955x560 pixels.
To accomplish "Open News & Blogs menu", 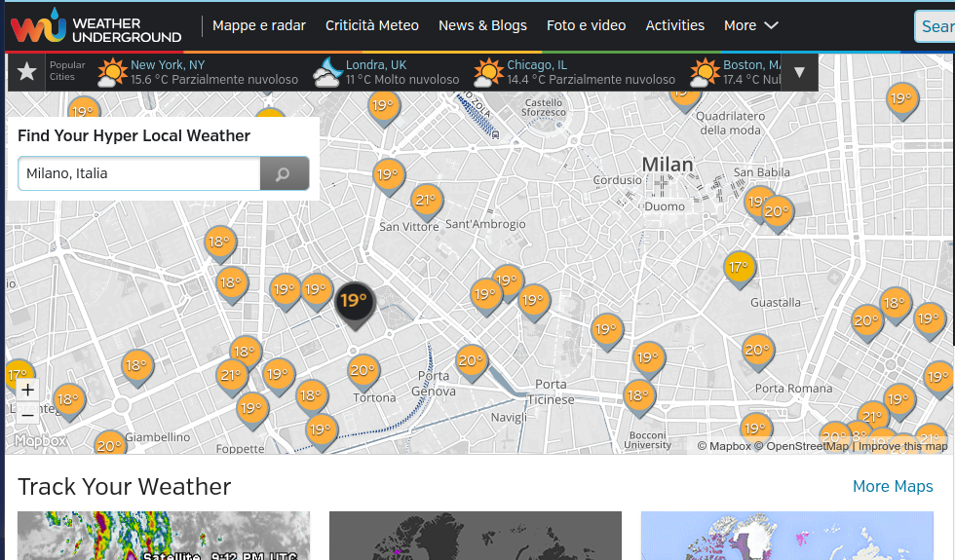I will click(x=482, y=25).
